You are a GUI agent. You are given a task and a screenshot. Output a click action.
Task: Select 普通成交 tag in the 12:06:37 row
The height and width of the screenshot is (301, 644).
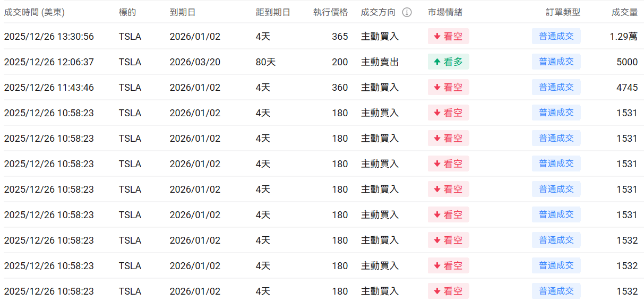556,62
